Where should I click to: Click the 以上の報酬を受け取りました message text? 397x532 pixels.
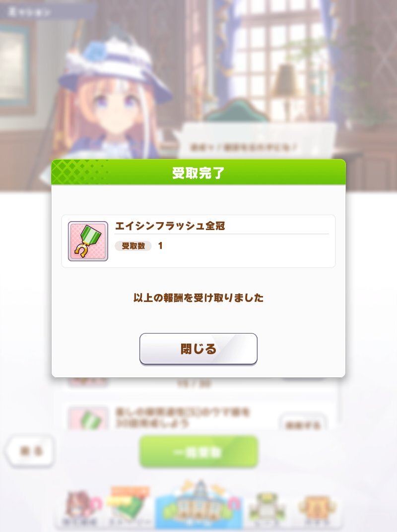198,298
